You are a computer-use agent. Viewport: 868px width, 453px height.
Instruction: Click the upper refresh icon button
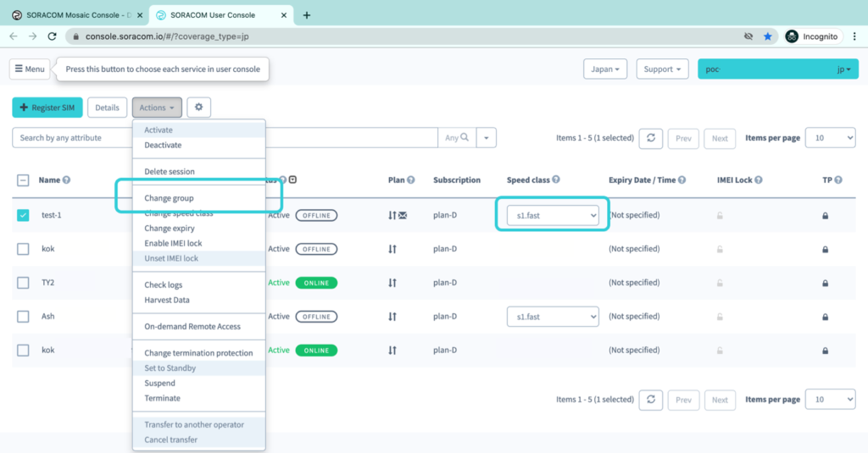coord(651,138)
